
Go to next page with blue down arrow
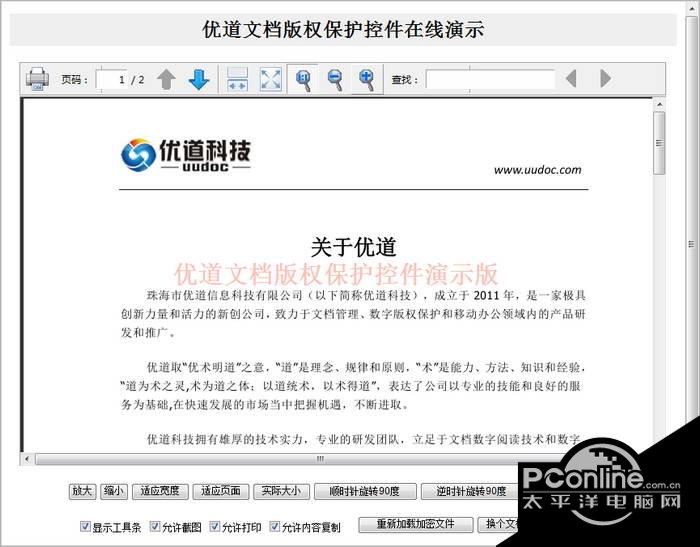(199, 79)
